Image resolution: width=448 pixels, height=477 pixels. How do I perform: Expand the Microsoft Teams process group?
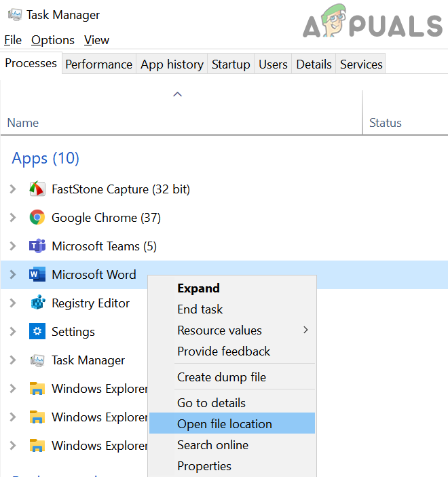(12, 246)
